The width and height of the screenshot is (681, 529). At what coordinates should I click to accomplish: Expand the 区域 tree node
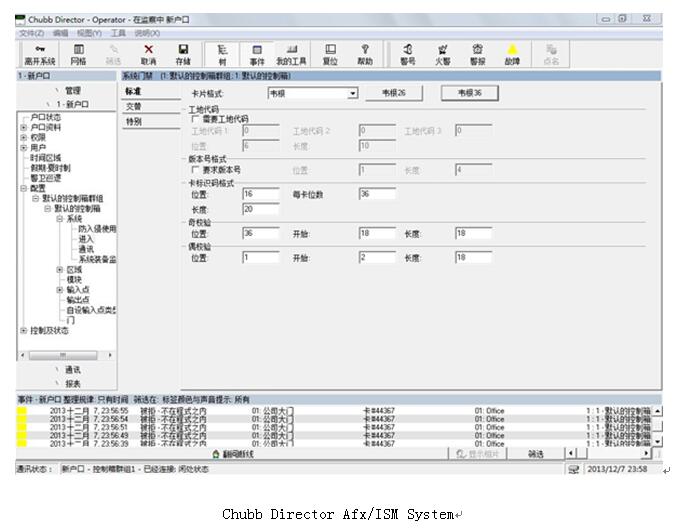pos(60,270)
